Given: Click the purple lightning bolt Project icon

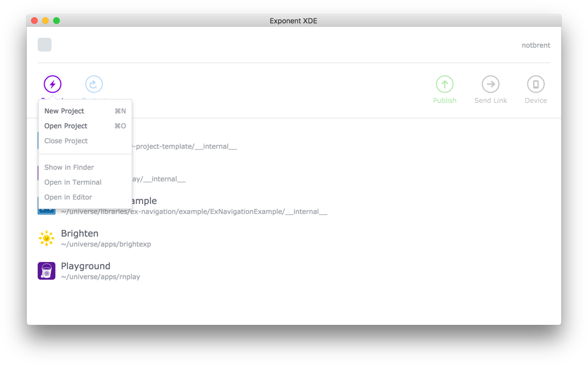Looking at the screenshot, I should pyautogui.click(x=53, y=84).
